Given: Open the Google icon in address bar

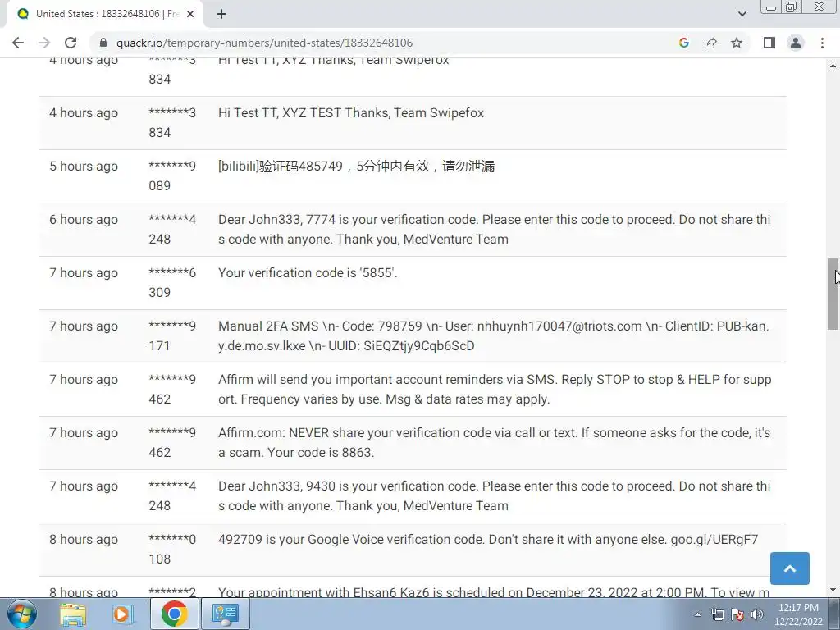Looking at the screenshot, I should point(683,43).
